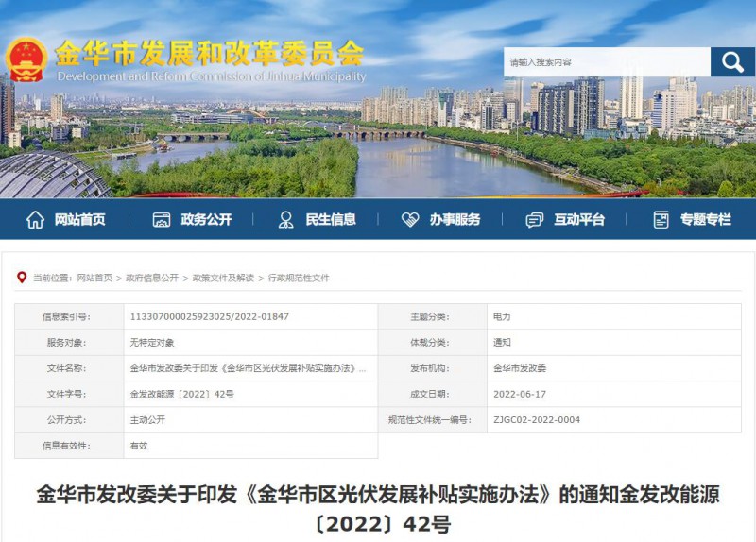Click the document icon beside 专题专栏
This screenshot has height=542, width=756.
click(661, 219)
